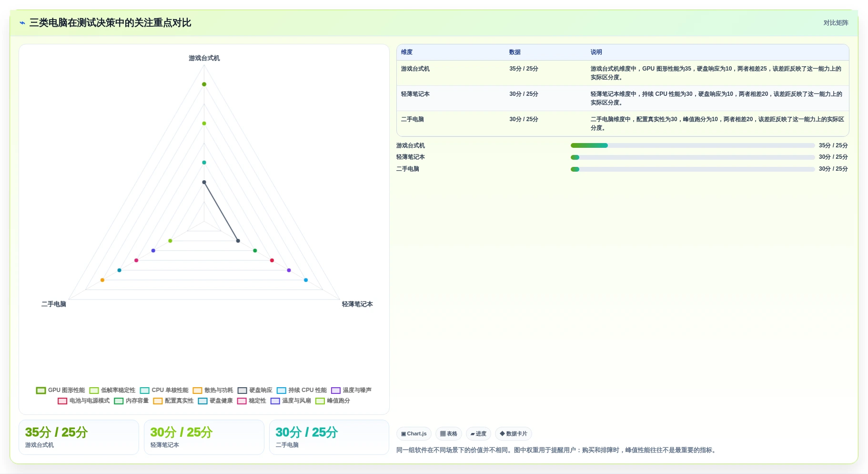This screenshot has height=474, width=868.
Task: Click the red point on 轻薄笔记本 axis
Action: pyautogui.click(x=272, y=260)
